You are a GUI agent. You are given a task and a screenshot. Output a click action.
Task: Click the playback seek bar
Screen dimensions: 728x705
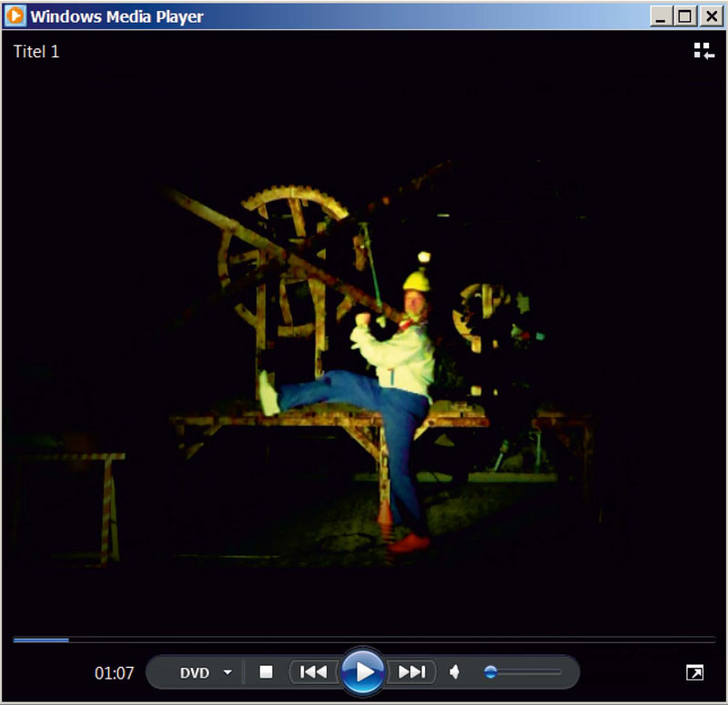pyautogui.click(x=364, y=640)
